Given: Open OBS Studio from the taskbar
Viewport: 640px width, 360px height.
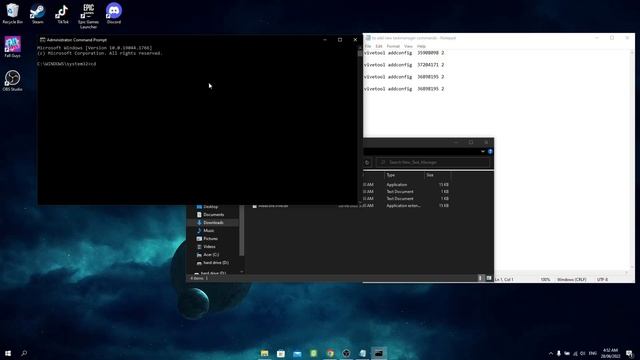Looking at the screenshot, I should (x=346, y=353).
